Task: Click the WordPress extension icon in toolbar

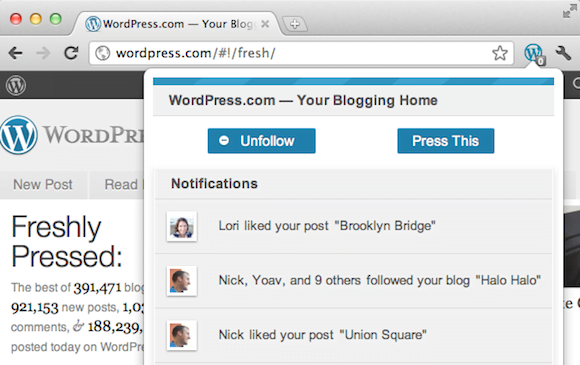Action: 534,53
